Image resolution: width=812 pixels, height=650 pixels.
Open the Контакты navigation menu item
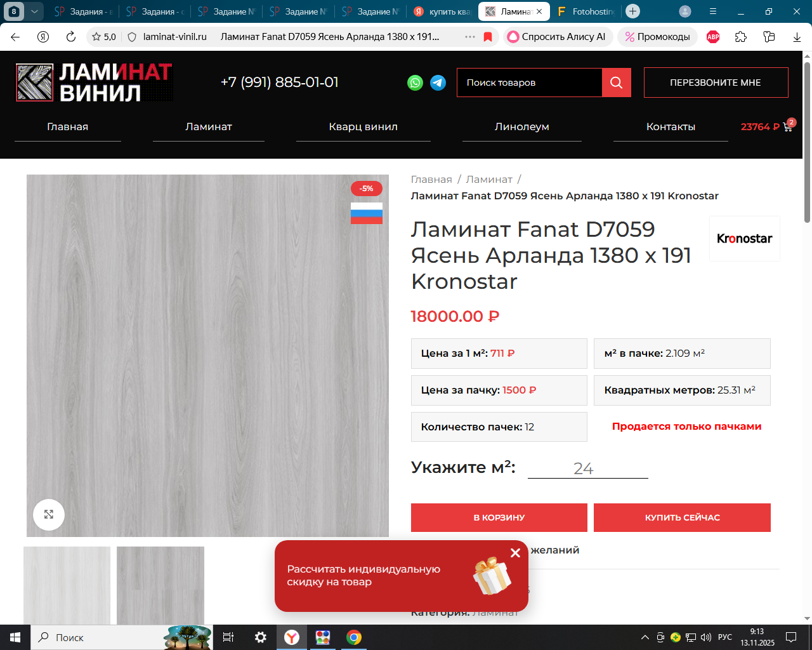pos(671,126)
